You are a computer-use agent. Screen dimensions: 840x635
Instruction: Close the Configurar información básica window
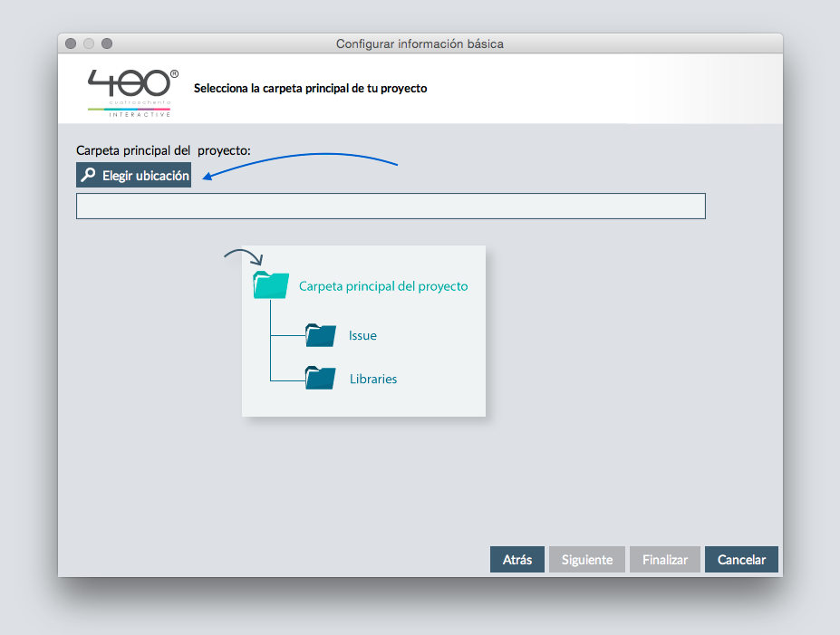pyautogui.click(x=71, y=43)
